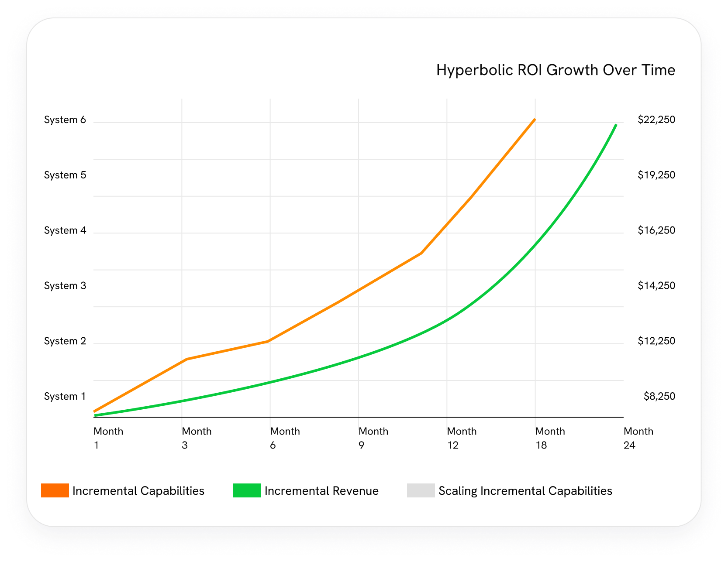Click the gray Scaling Incremental Capabilities swatch

pyautogui.click(x=421, y=490)
